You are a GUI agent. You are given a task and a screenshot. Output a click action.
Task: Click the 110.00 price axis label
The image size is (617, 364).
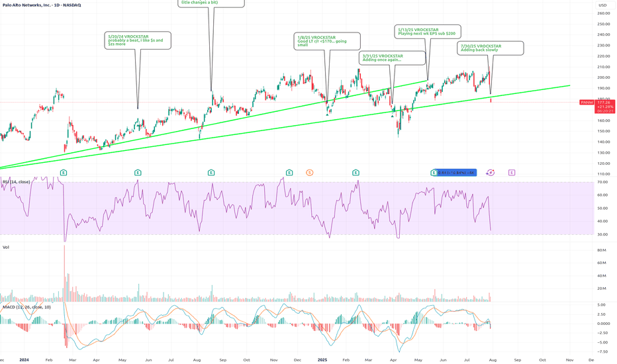[x=604, y=174]
